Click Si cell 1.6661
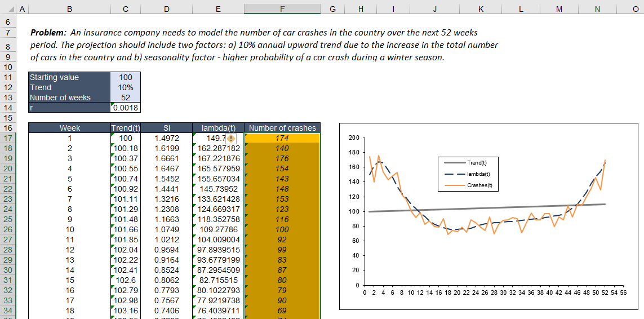Image resolution: width=644 pixels, height=319 pixels. coord(166,159)
